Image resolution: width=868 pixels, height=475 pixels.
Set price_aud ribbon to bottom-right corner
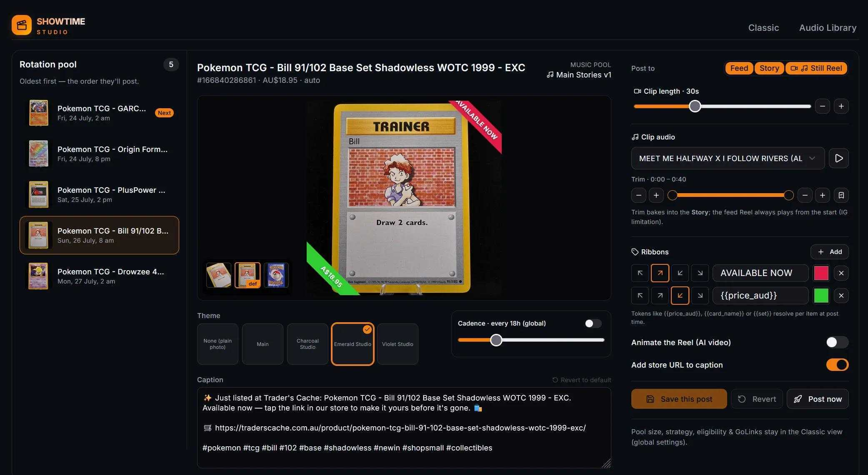pyautogui.click(x=700, y=296)
